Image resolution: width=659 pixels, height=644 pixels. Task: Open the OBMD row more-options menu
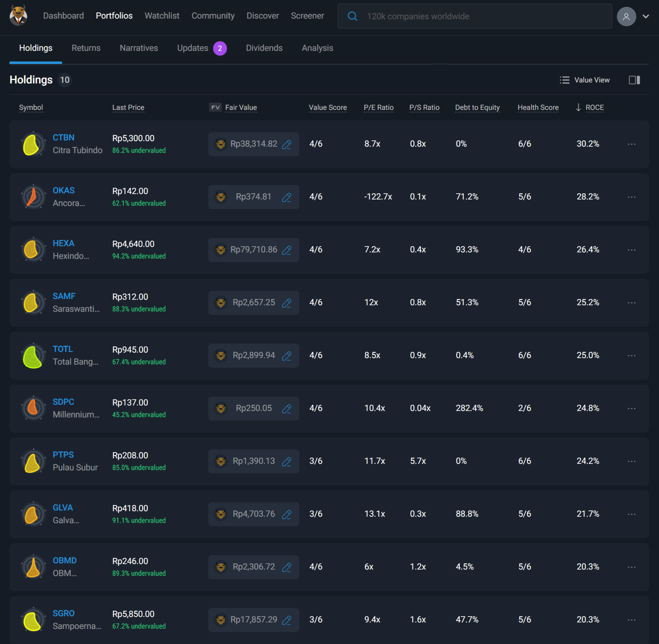point(632,567)
